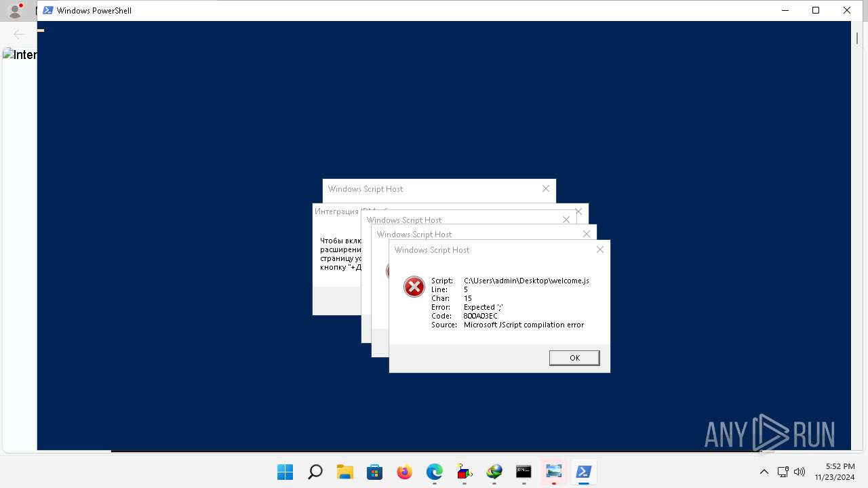Image resolution: width=868 pixels, height=488 pixels.
Task: Click the Russian message text in Интеграция dialog
Action: point(341,253)
